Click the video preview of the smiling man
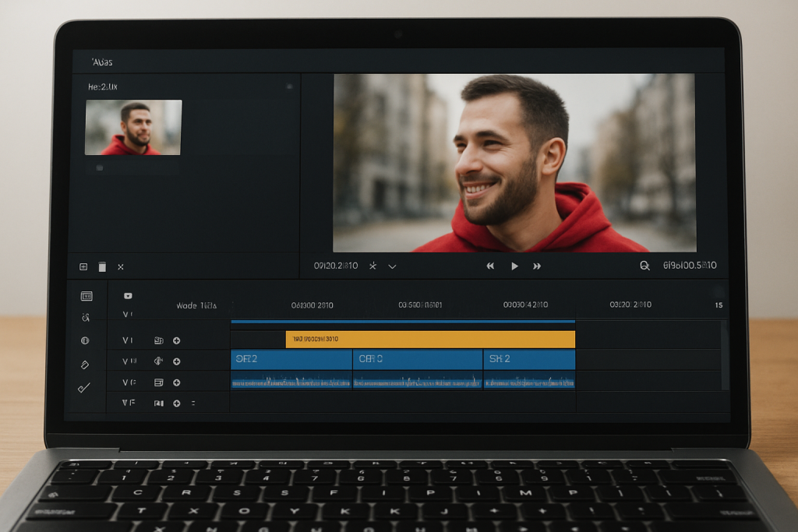The height and width of the screenshot is (532, 798). (x=514, y=163)
